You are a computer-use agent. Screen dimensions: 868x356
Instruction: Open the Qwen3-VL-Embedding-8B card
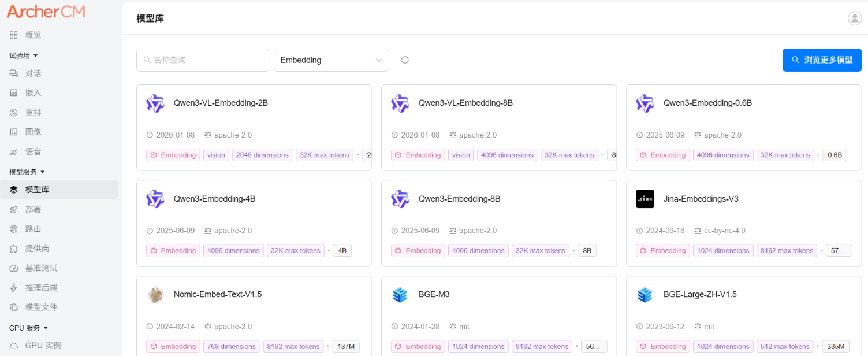[x=499, y=128]
